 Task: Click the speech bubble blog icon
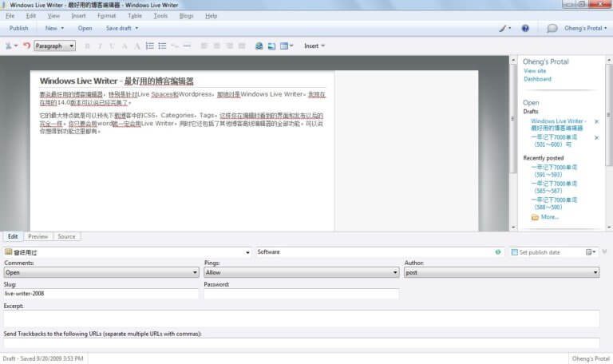[x=552, y=28]
